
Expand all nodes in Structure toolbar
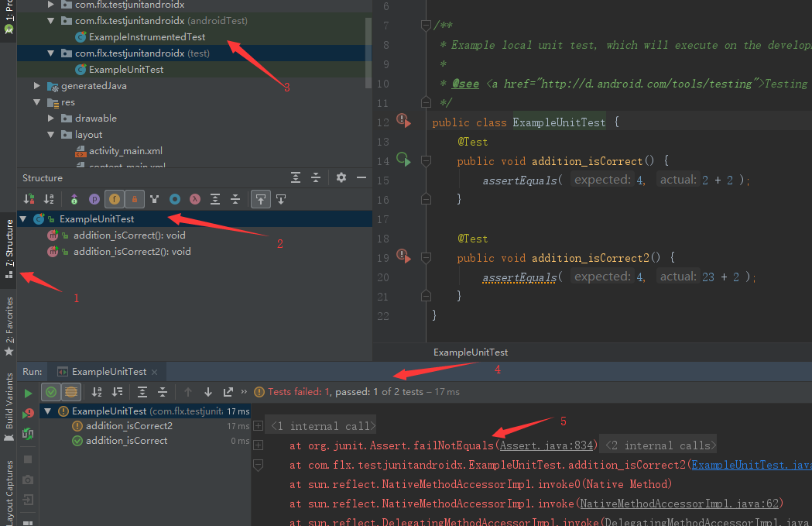click(215, 199)
